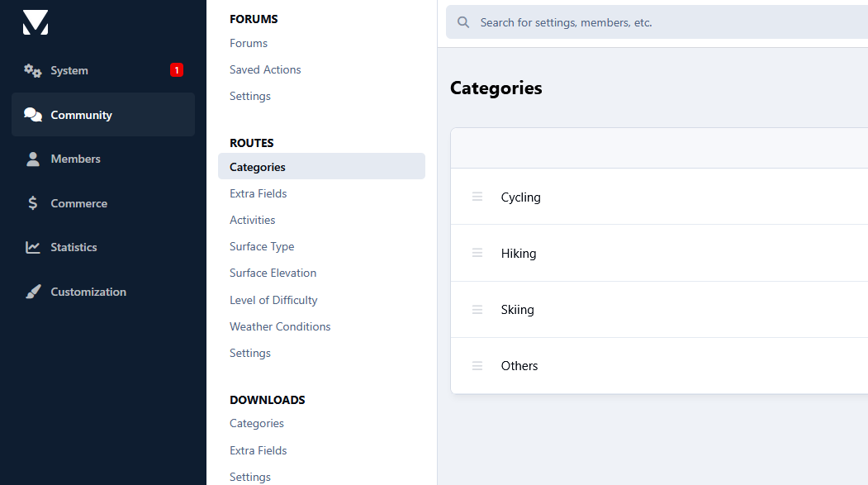
Task: Go to Weather Conditions settings
Action: tap(280, 326)
